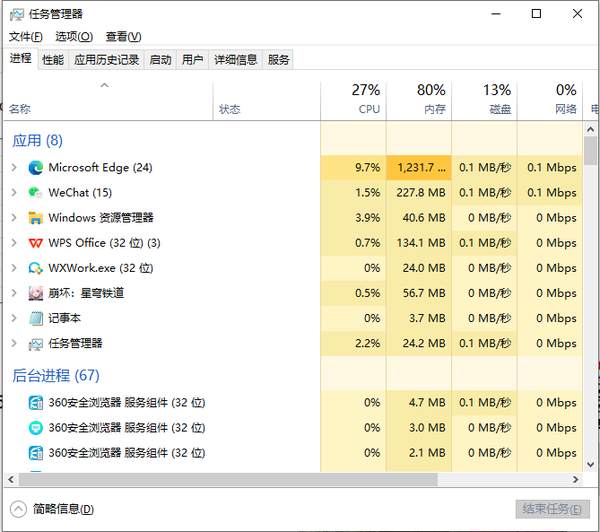Click the horizontal scrollbar thumb
The width and height of the screenshot is (600, 532).
[228, 480]
